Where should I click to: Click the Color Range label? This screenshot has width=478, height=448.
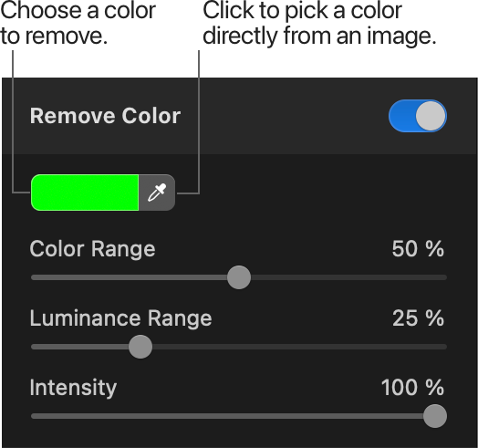93,249
